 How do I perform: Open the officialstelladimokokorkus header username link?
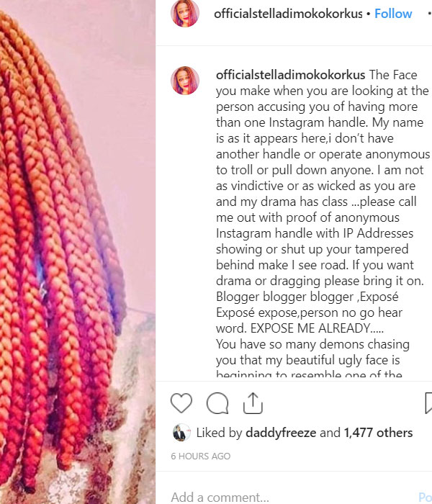288,14
